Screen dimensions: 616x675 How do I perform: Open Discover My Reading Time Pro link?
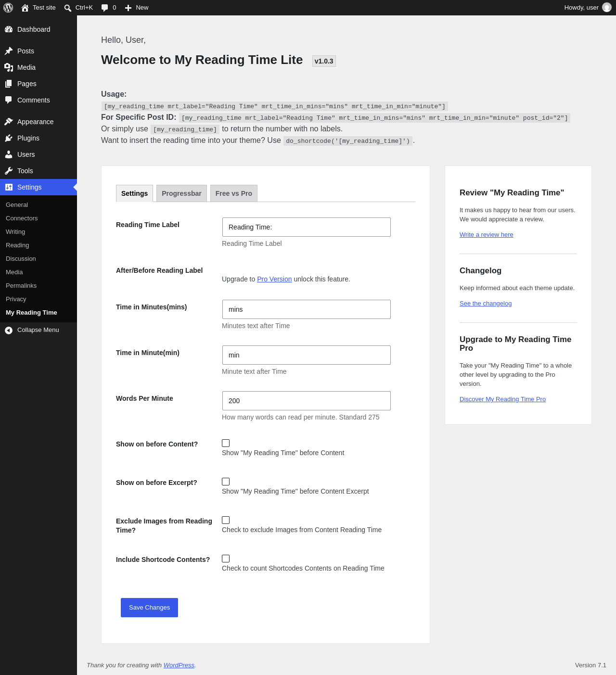[502, 399]
